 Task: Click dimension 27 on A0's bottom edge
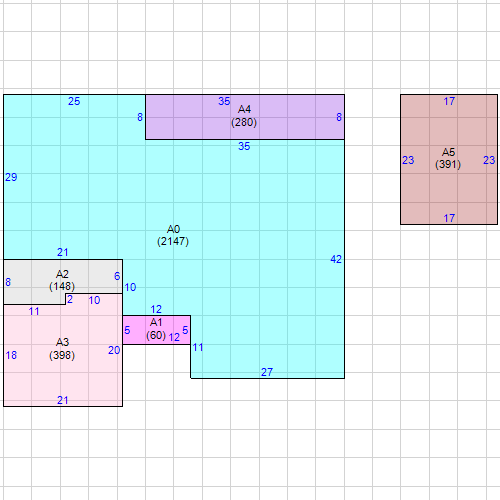pos(267,372)
